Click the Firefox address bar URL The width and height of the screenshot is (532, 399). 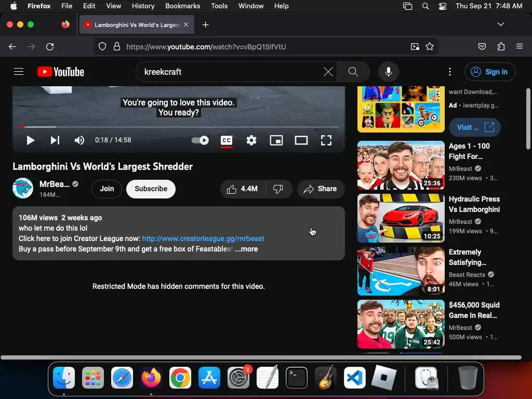point(206,47)
